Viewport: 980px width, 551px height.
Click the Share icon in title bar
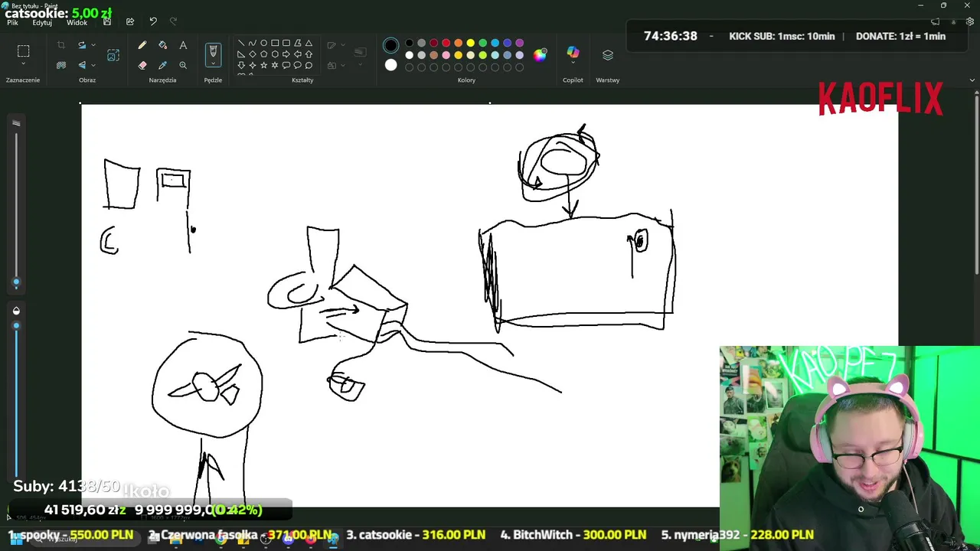coord(130,21)
